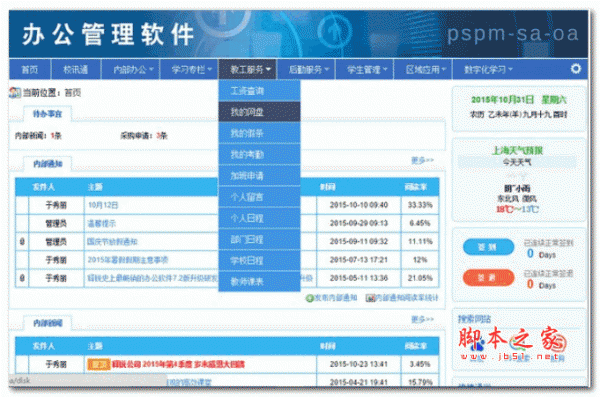This screenshot has height=397, width=600.
Task: Go to 首页 in the navigation bar
Action: point(29,69)
